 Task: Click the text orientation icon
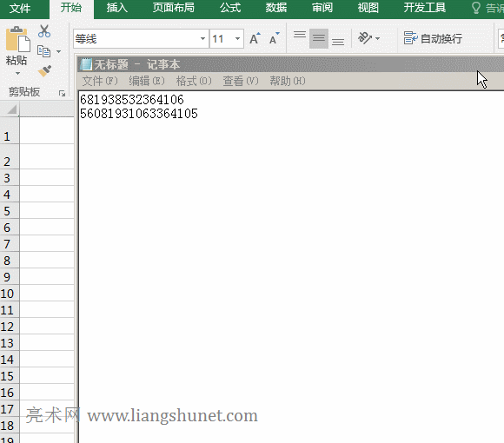365,38
